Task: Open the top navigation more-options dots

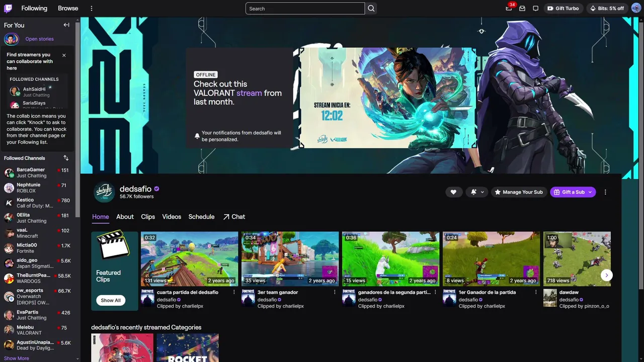Action: 92,9
